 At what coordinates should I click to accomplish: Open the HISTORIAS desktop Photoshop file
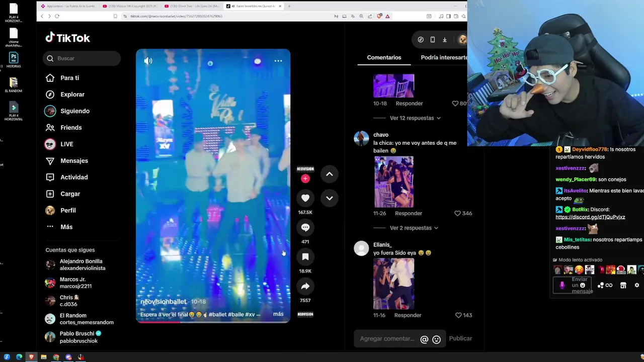coord(14,60)
